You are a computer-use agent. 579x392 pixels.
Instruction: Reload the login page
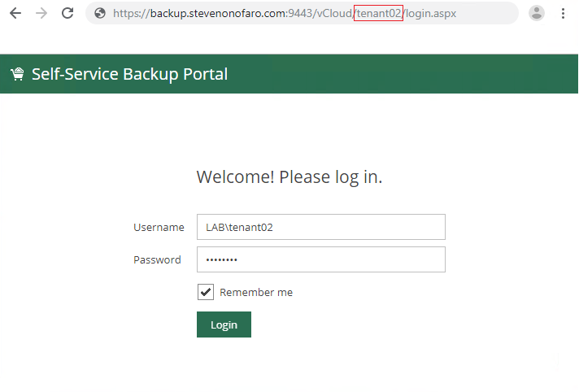(67, 13)
